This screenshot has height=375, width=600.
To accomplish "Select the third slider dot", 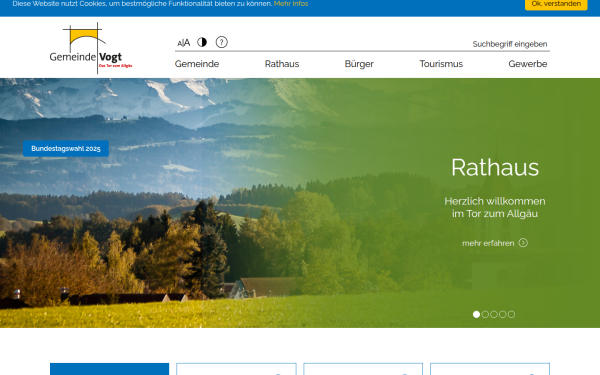I will click(494, 315).
